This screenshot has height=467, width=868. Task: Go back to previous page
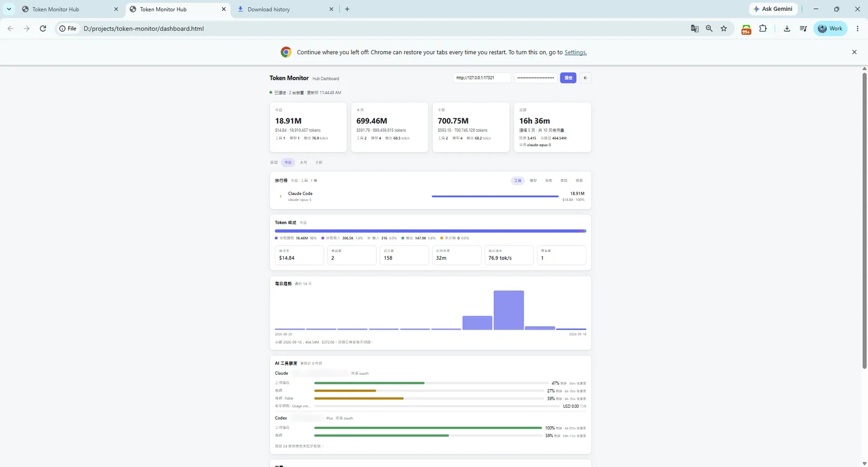point(10,29)
